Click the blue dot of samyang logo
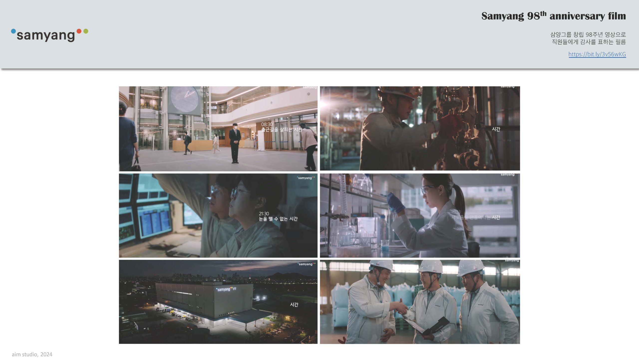This screenshot has width=639, height=364. click(13, 31)
